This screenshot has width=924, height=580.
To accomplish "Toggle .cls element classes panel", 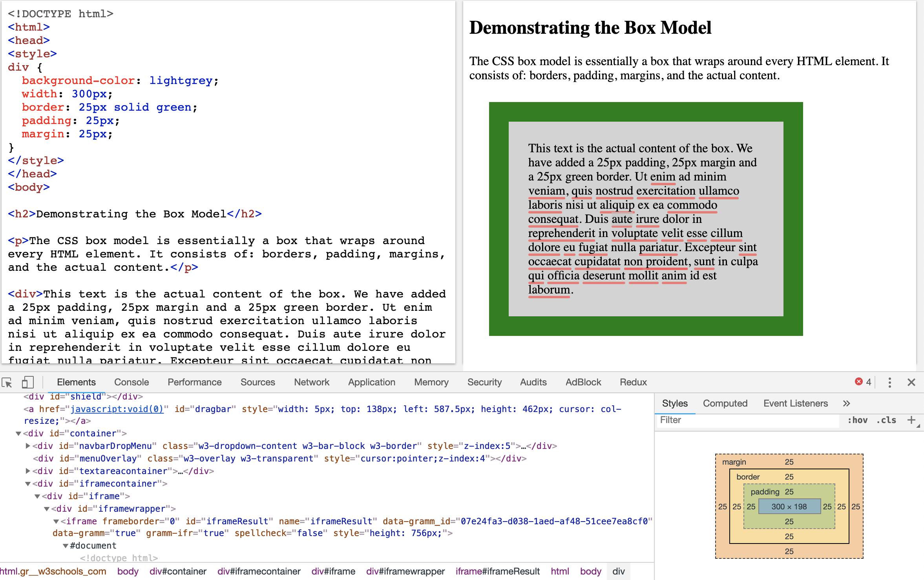I will tap(886, 420).
